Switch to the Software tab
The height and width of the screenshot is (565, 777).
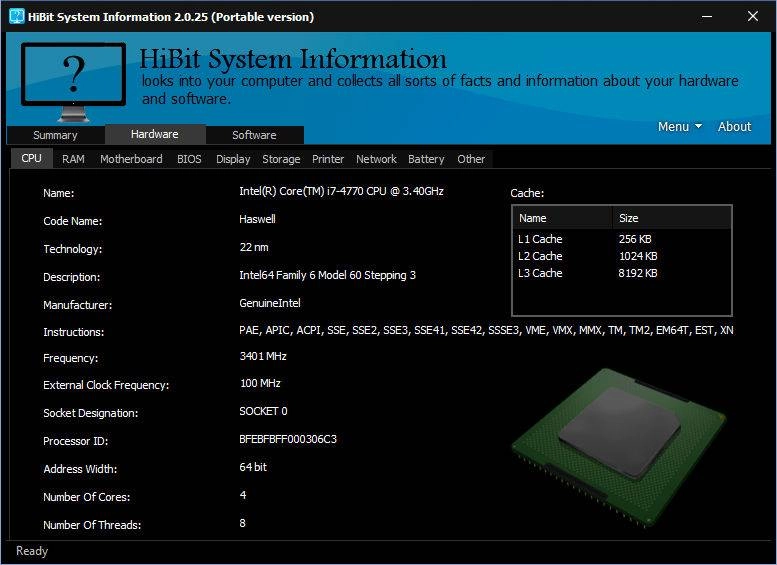click(x=255, y=135)
